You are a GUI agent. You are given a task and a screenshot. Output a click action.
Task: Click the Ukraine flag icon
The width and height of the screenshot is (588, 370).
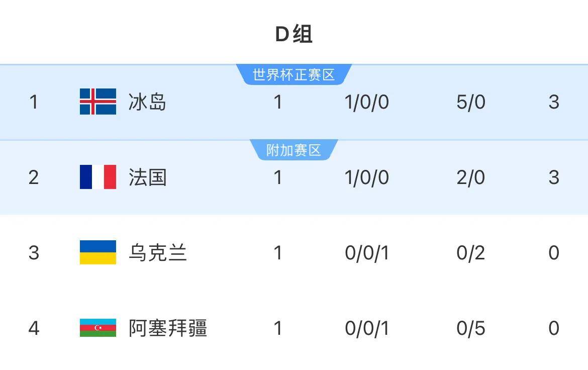[98, 252]
